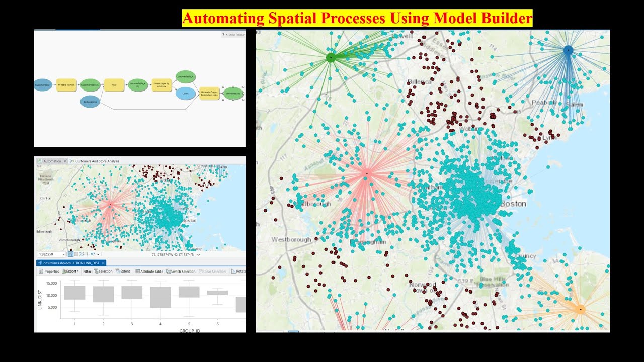Click the orange store hub point on large map
Viewport: 644px width, 362px height.
580,309
